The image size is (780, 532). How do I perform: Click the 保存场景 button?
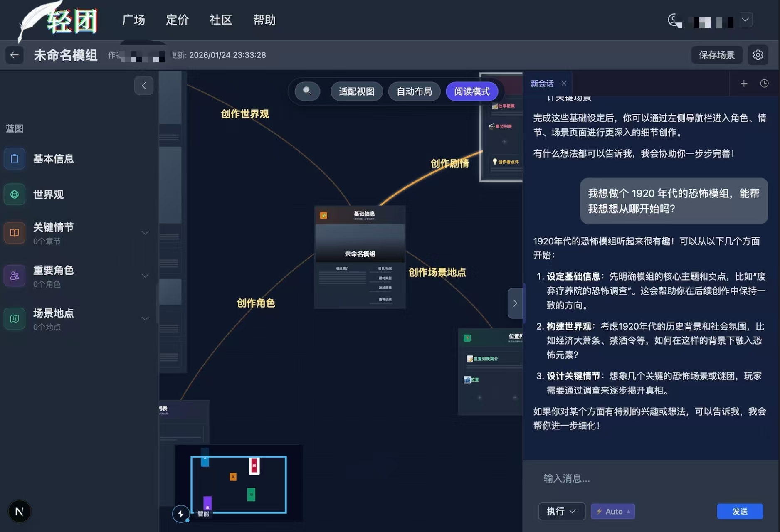pyautogui.click(x=717, y=55)
